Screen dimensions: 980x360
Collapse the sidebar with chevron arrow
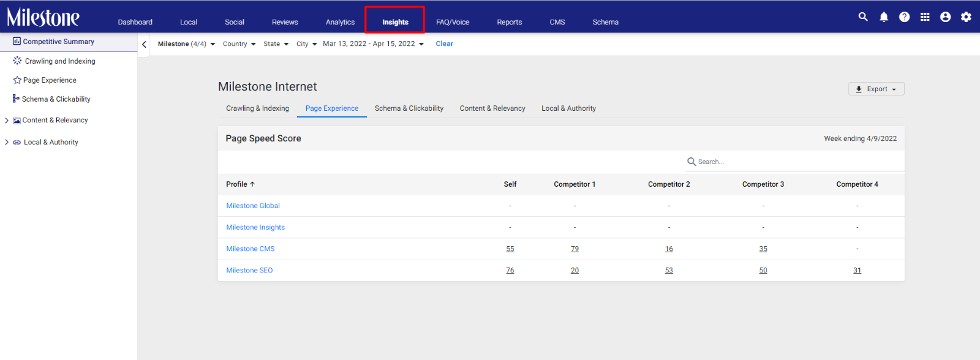144,44
